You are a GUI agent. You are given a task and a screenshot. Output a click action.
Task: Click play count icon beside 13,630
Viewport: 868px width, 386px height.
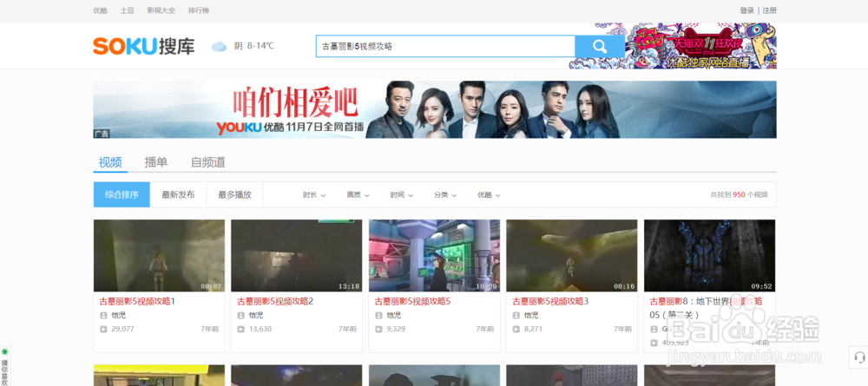tap(240, 329)
